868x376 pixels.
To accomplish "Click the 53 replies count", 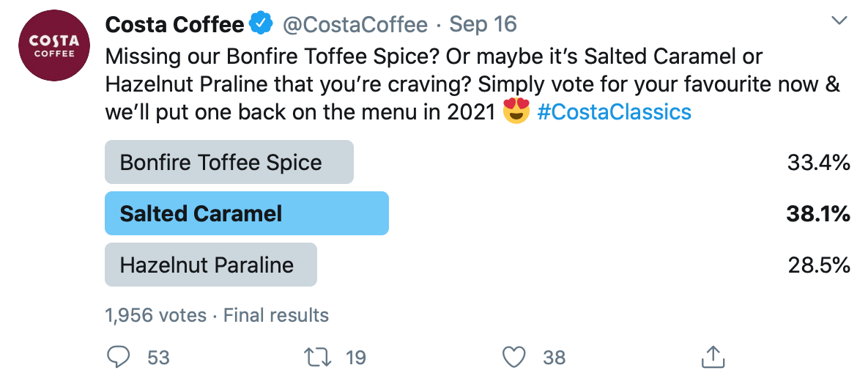I will [158, 358].
